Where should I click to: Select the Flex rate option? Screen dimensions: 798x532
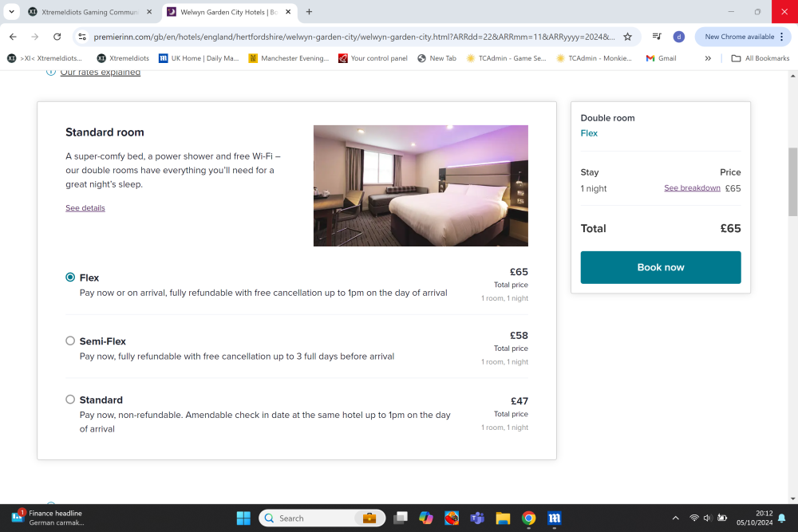70,278
